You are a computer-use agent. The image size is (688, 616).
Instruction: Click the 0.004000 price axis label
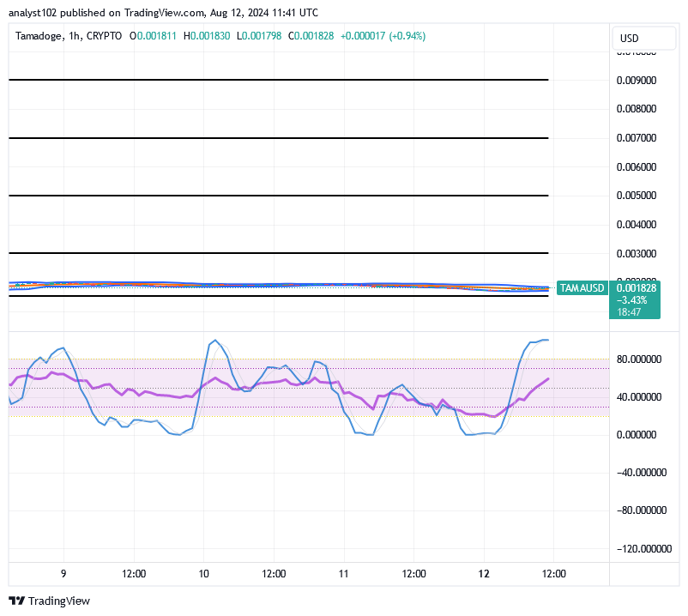coord(637,224)
